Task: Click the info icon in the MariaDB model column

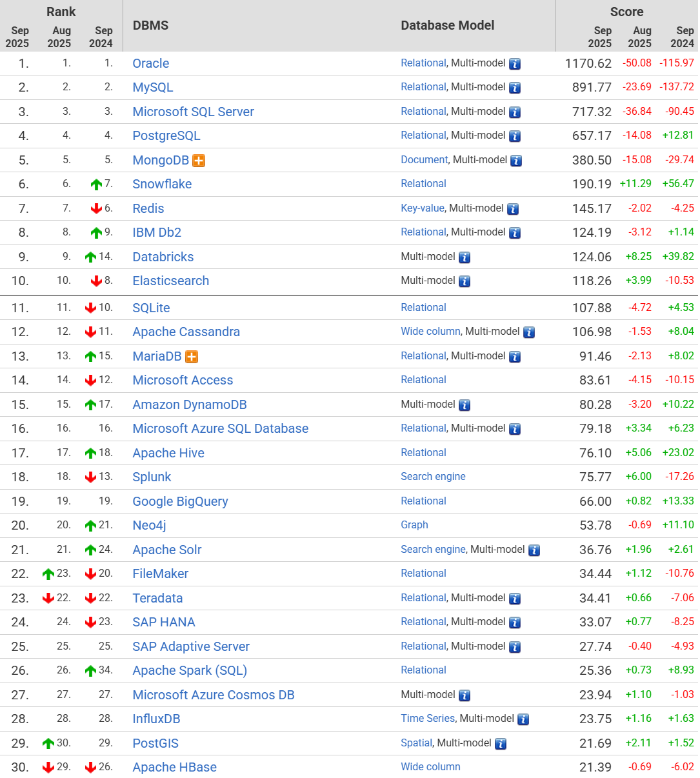Action: 515,357
